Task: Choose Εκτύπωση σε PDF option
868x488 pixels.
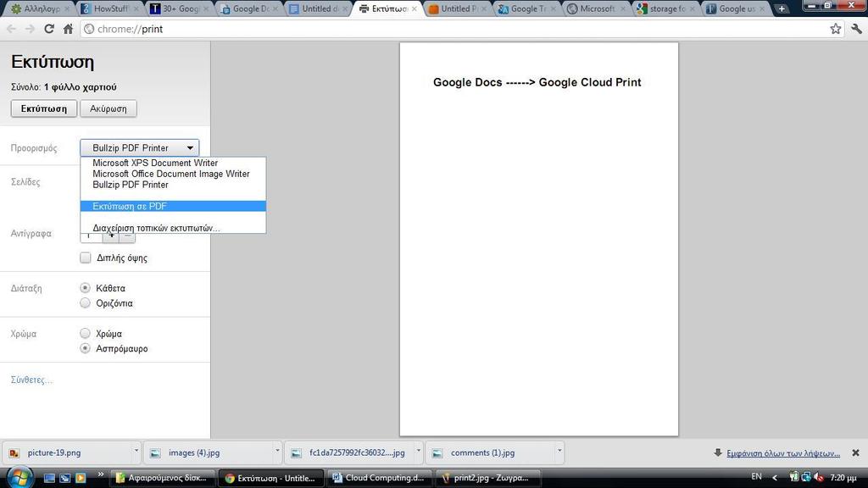Action: coord(173,207)
